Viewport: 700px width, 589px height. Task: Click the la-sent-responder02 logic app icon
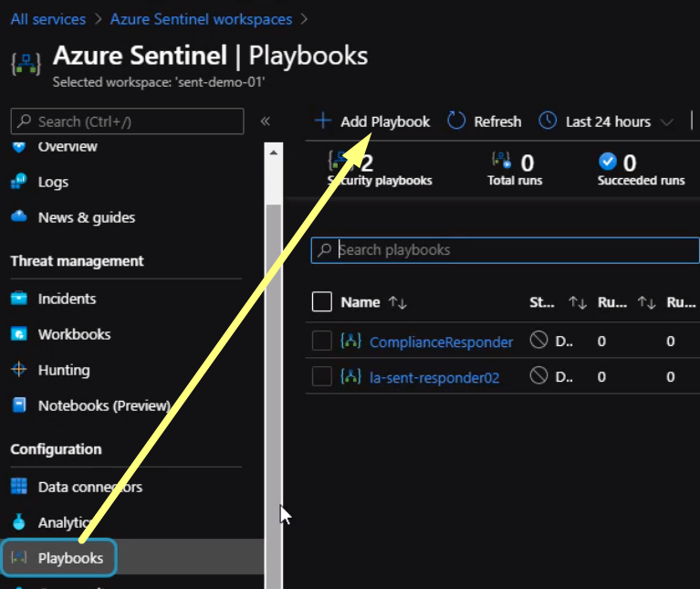(350, 376)
